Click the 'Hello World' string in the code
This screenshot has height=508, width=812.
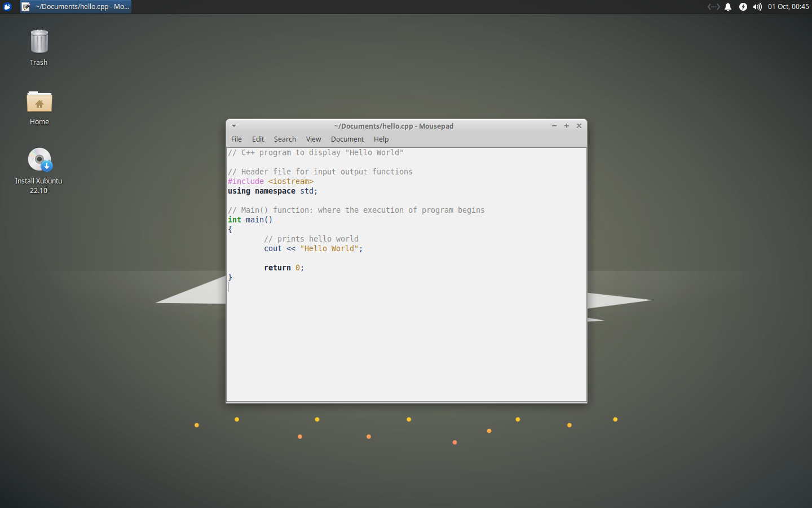(330, 248)
